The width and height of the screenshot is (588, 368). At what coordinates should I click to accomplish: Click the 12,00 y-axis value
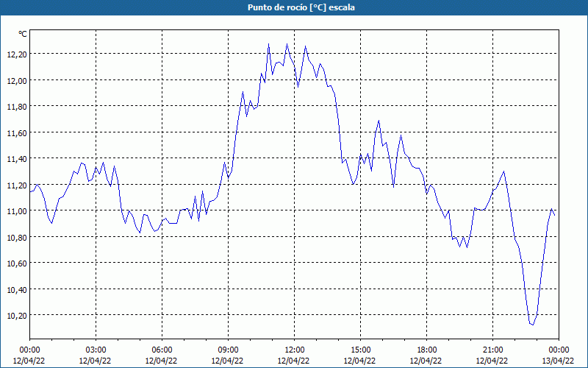(17, 81)
